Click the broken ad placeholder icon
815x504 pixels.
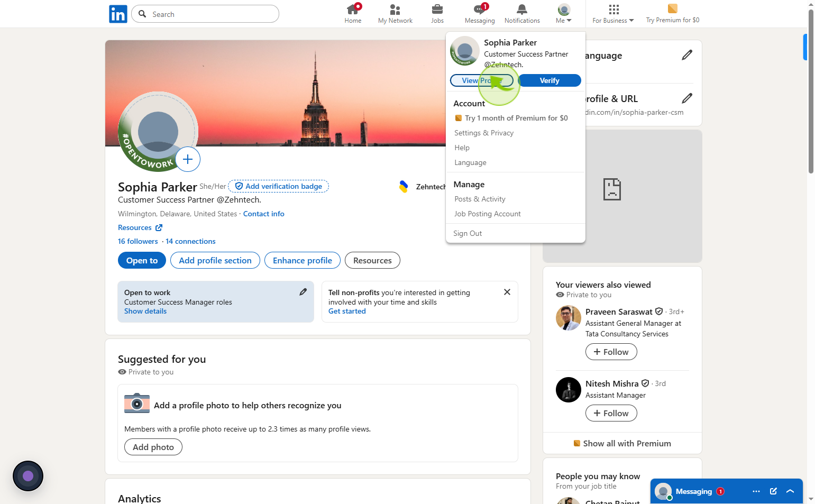tap(612, 189)
